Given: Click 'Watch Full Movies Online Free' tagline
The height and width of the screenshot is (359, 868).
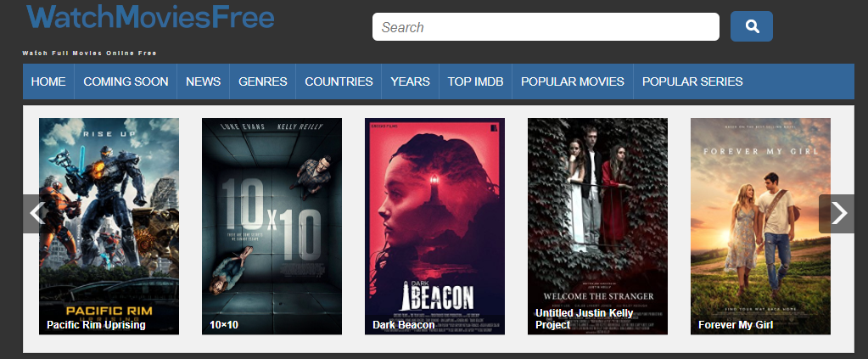Looking at the screenshot, I should click(x=90, y=53).
